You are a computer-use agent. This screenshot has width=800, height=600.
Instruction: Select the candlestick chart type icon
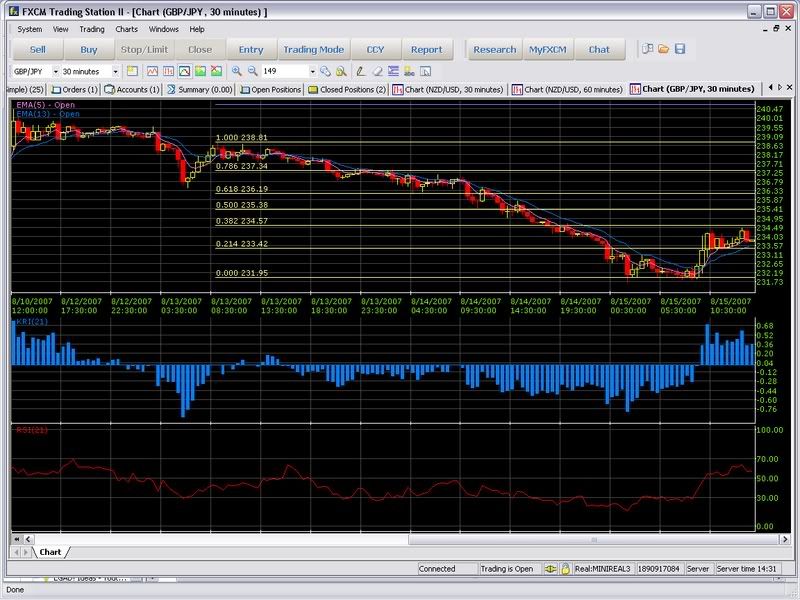click(185, 71)
